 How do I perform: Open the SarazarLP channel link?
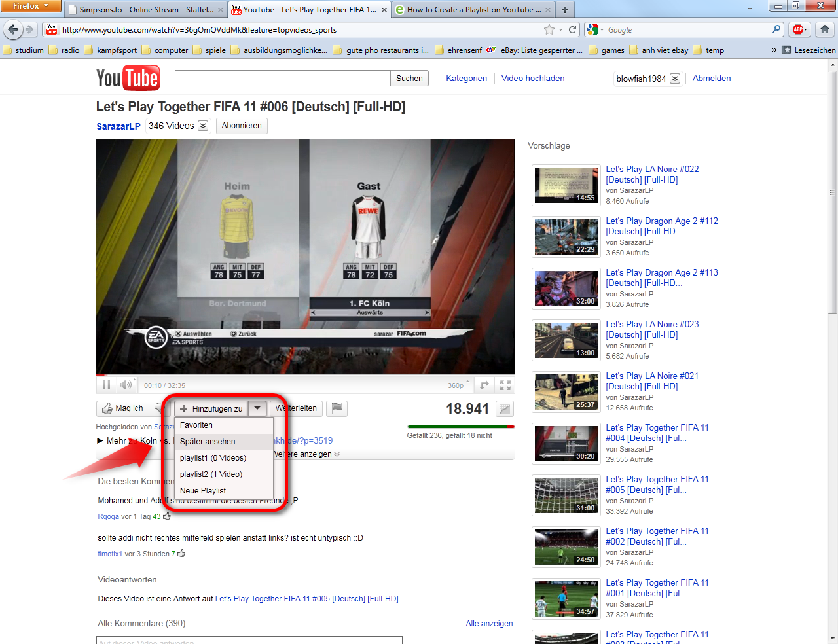click(118, 126)
